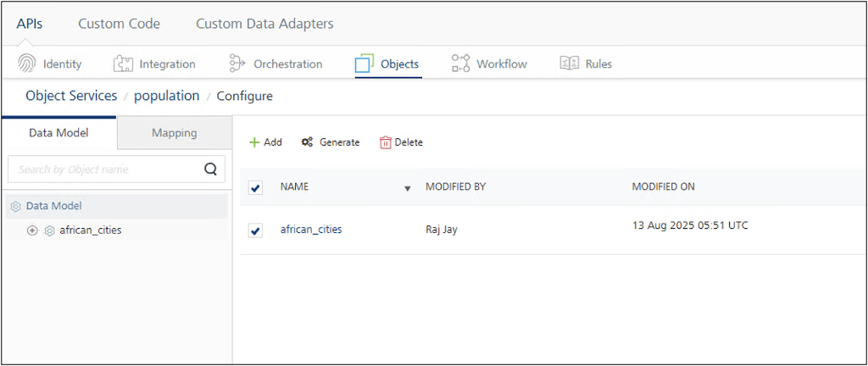Click the Workflow diagram icon
This screenshot has width=868, height=366.
tap(460, 64)
